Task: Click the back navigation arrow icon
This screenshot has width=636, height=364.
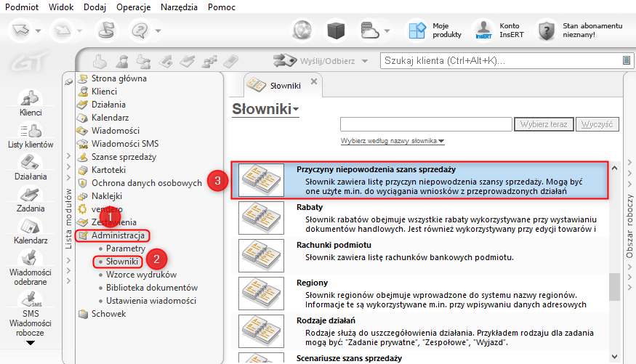Action: tap(20, 31)
